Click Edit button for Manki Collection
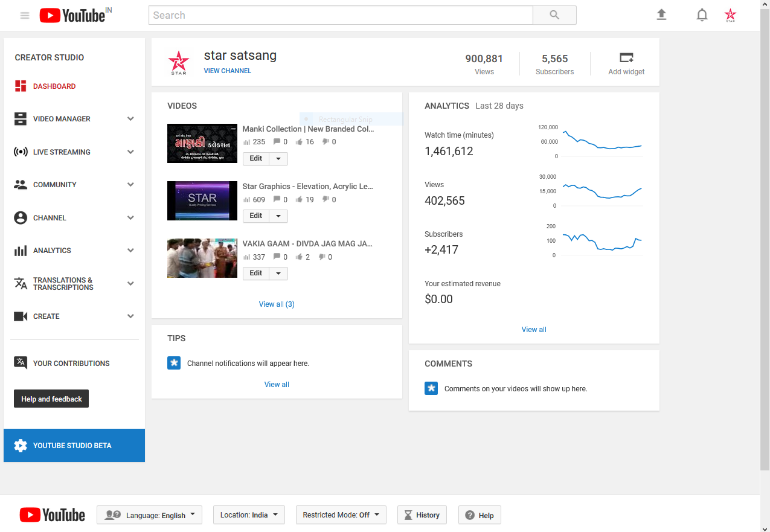The height and width of the screenshot is (532, 770). tap(256, 158)
